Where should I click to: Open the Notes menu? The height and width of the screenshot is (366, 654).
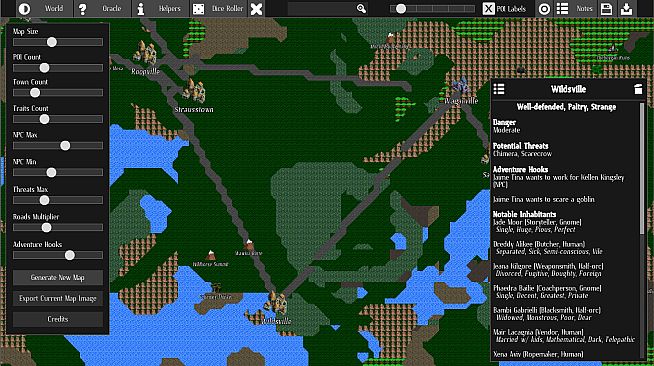coord(584,8)
